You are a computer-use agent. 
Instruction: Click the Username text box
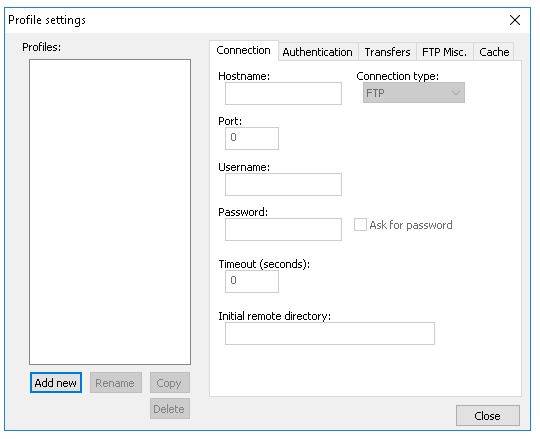[x=283, y=185]
